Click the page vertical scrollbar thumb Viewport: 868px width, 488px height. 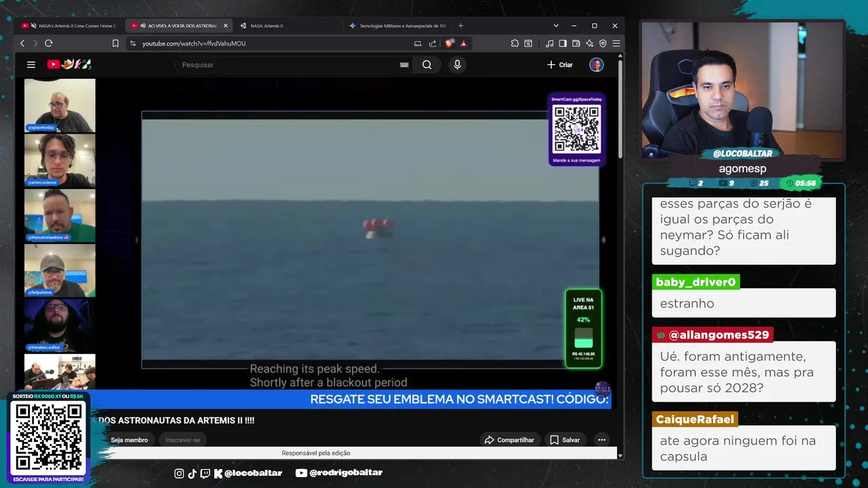(x=620, y=108)
